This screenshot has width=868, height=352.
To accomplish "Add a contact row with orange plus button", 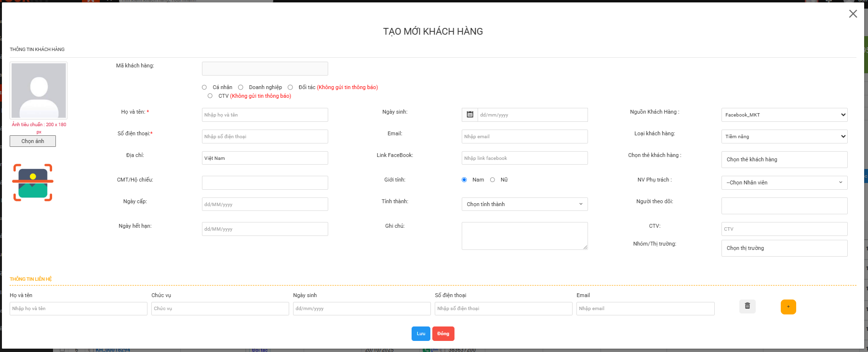I will point(788,307).
